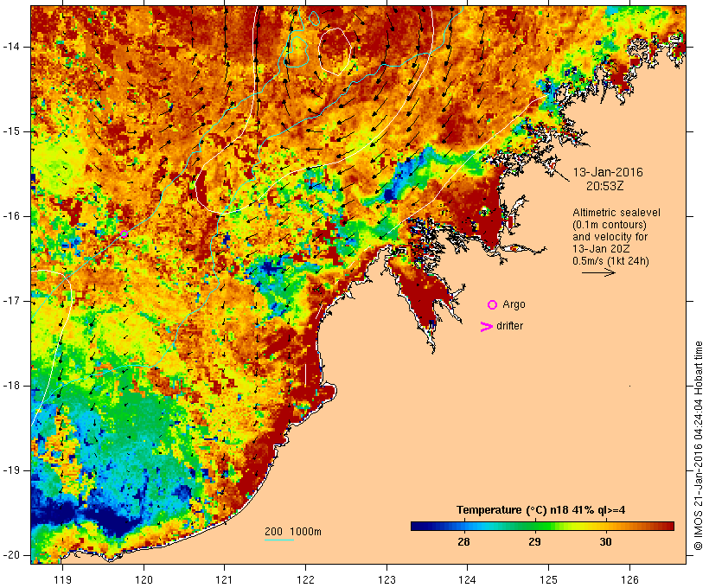Click the '200 1000m' depth contour label
Image resolution: width=709 pixels, height=588 pixels.
pos(293,532)
